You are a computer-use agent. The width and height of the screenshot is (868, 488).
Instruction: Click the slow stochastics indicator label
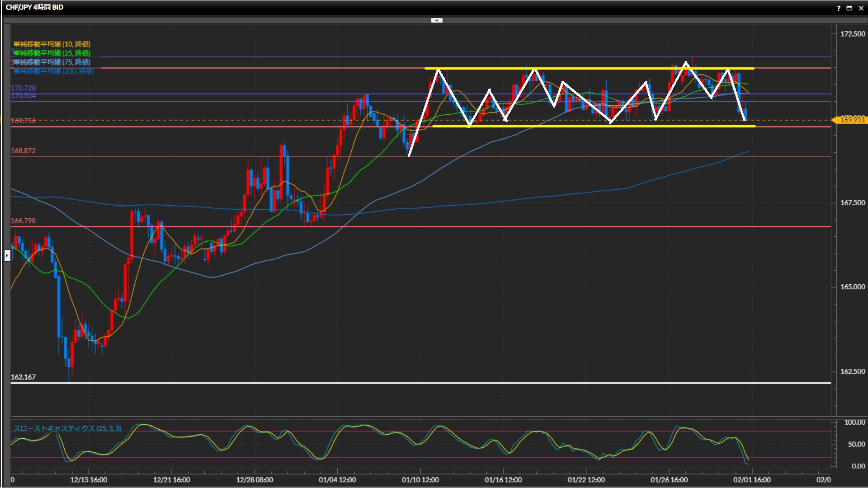(x=67, y=428)
